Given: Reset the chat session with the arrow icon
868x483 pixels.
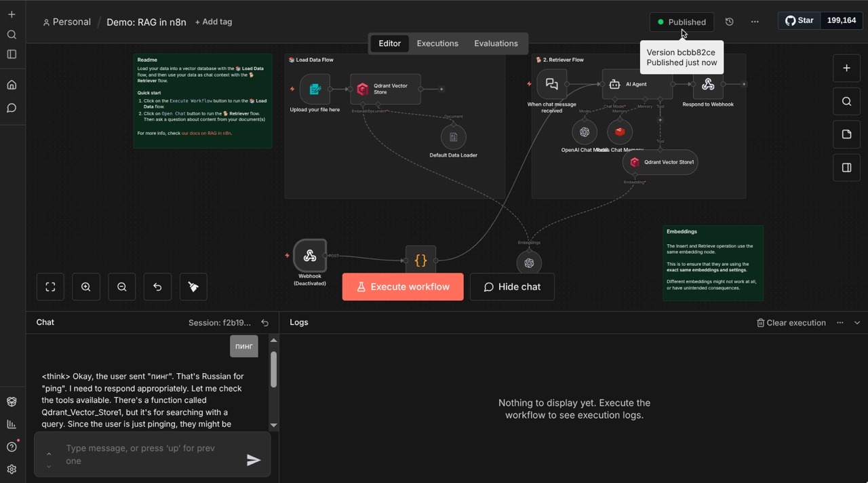Looking at the screenshot, I should click(265, 323).
